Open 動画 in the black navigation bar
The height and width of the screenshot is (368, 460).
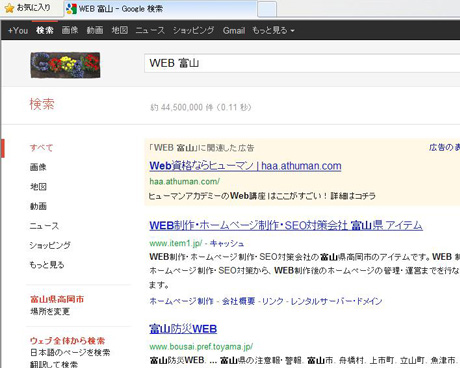pyautogui.click(x=95, y=30)
